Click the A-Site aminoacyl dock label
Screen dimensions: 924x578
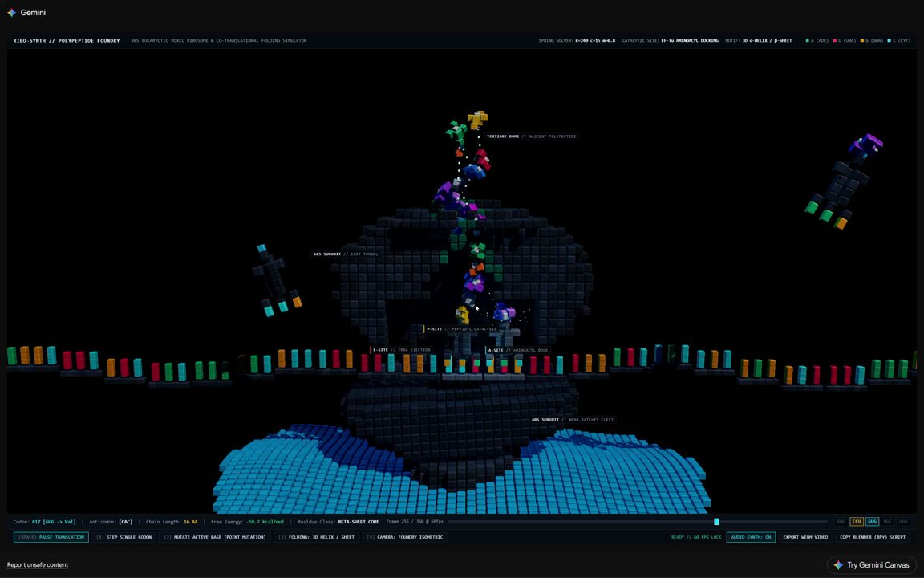click(518, 350)
